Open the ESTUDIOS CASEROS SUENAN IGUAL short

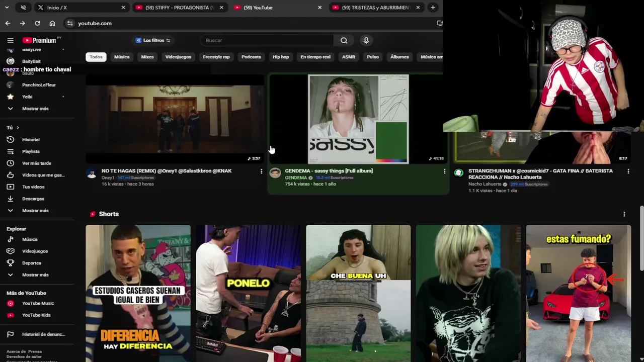138,293
